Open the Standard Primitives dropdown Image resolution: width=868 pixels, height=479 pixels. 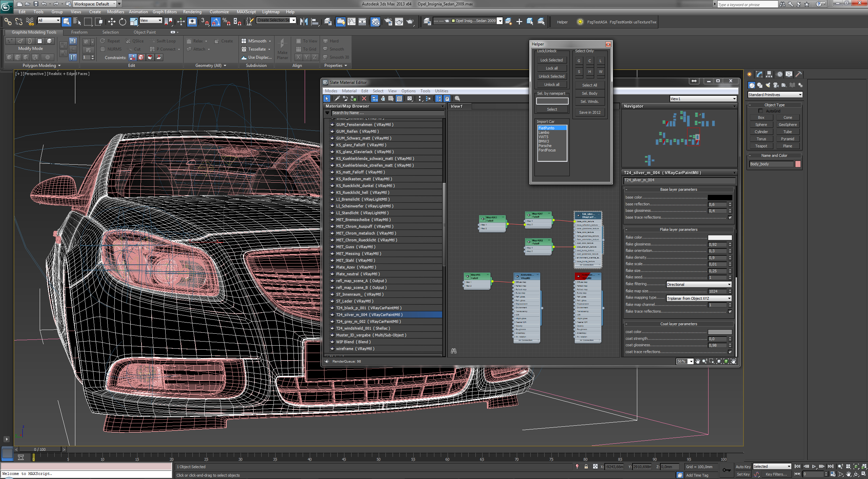(x=775, y=94)
